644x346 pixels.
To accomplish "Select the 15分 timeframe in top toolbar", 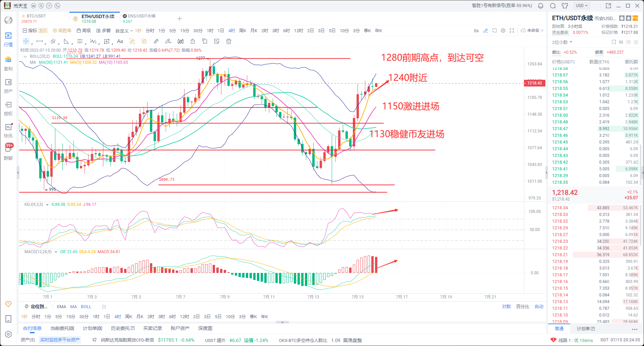I will coord(184,31).
